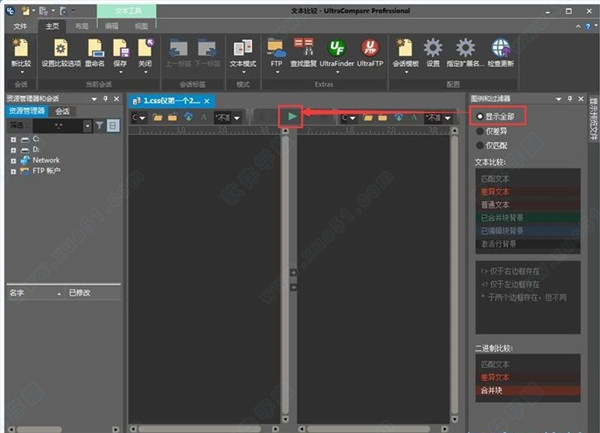Click the right pane horizontal scrollbar
Viewport: 600px width, 433px height.
coord(373,429)
